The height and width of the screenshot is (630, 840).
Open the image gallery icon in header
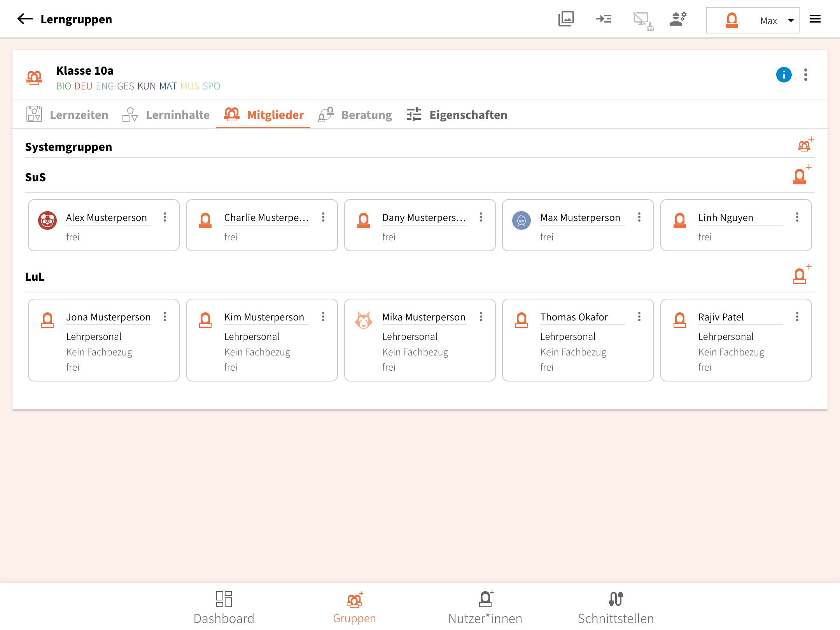coord(566,19)
